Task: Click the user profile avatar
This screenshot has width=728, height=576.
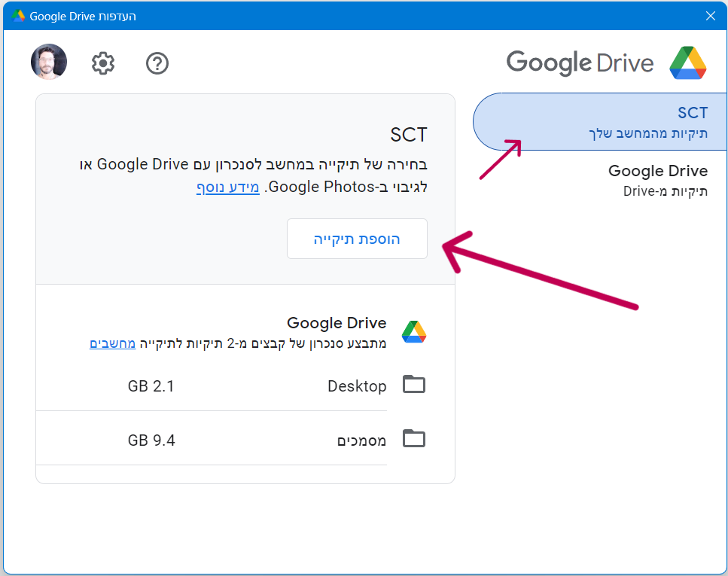Action: (x=49, y=62)
